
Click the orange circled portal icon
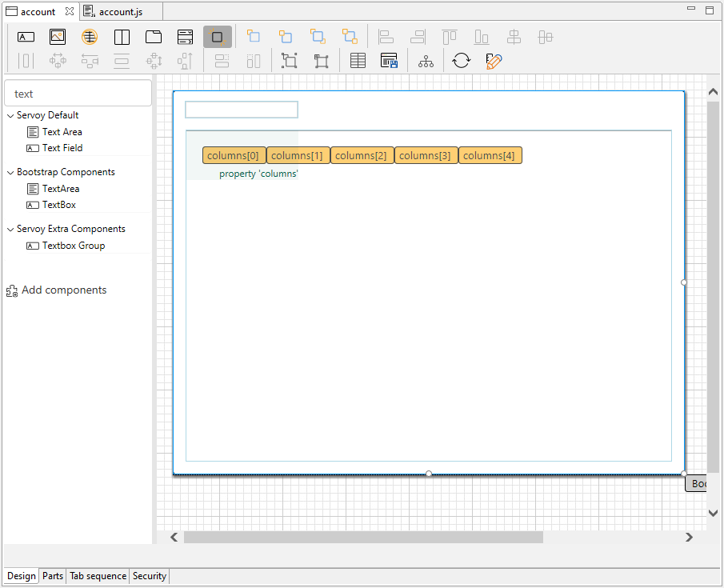(x=89, y=37)
